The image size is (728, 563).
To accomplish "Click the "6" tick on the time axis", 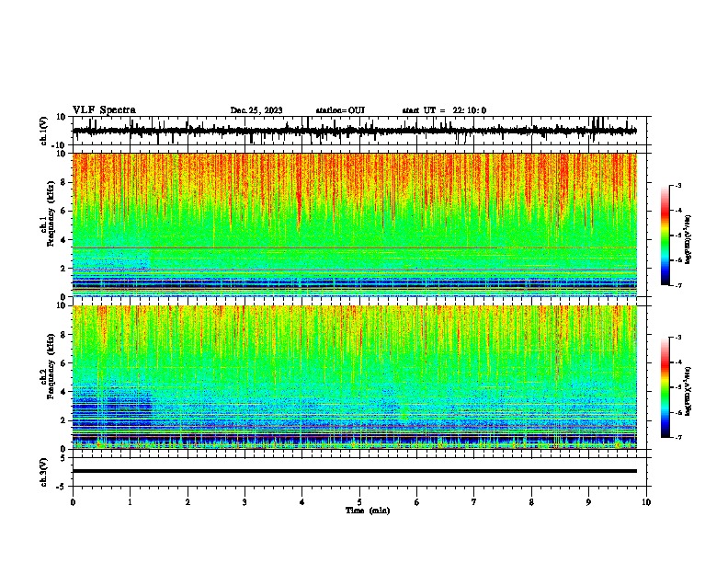I will point(417,502).
